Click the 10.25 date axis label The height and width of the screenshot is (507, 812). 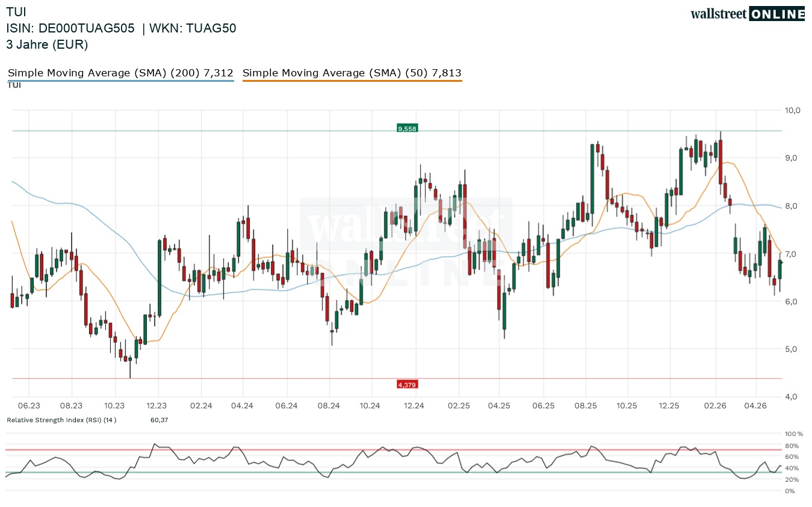pyautogui.click(x=627, y=406)
